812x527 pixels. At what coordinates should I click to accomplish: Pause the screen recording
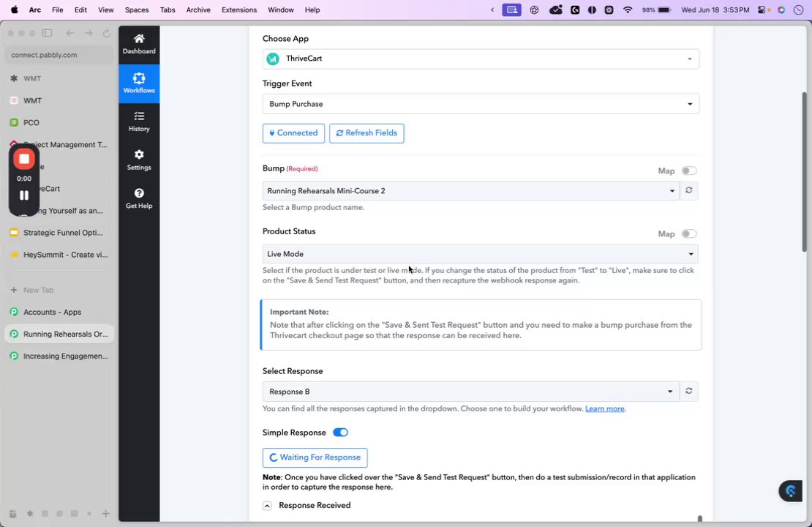pos(24,195)
